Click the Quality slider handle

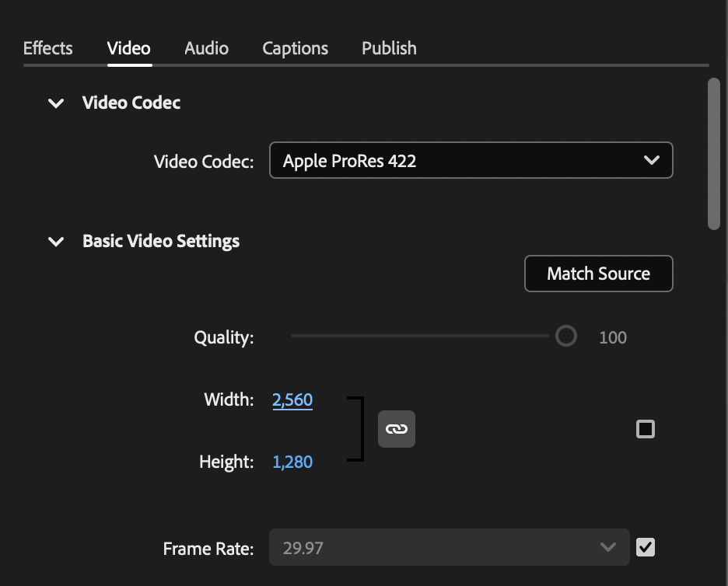[566, 336]
